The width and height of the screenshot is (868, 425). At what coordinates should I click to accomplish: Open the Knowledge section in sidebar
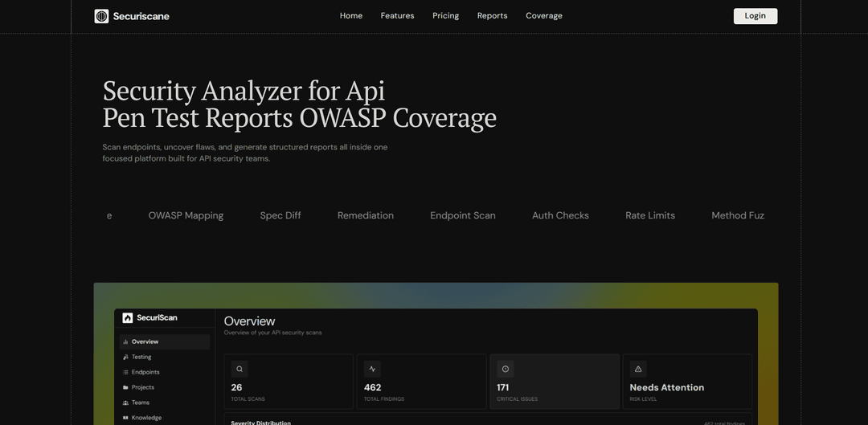[146, 418]
